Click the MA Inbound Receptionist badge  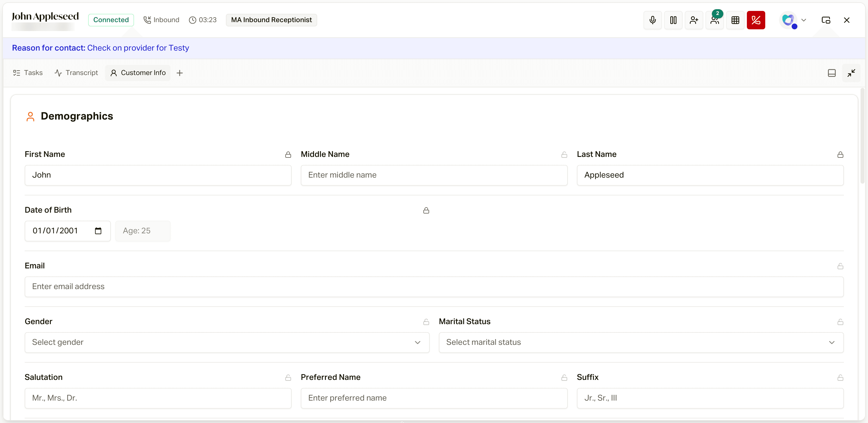click(271, 20)
